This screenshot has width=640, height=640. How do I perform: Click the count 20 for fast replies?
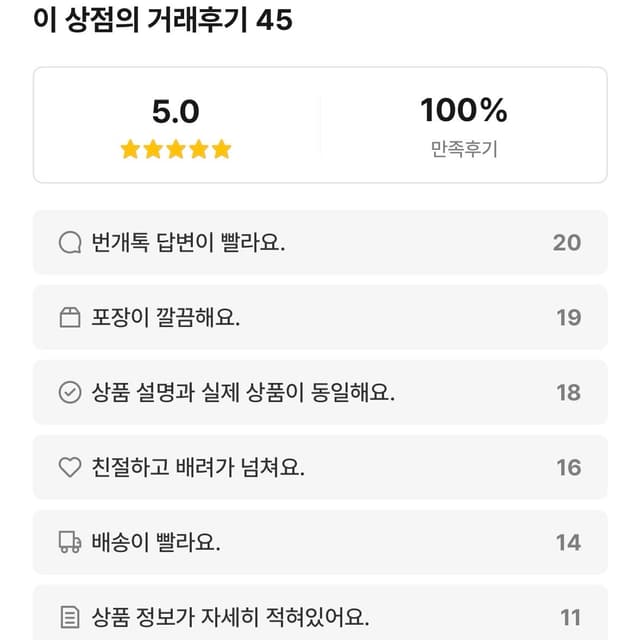(567, 242)
